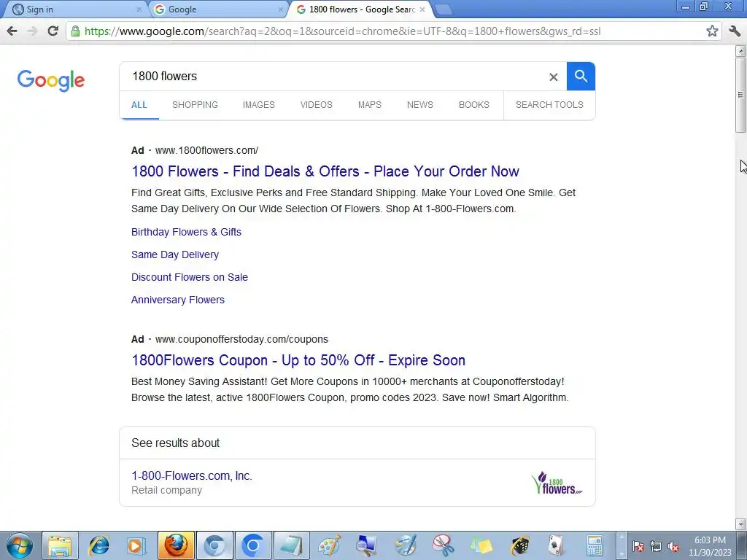Open the Windows Start menu orb
747x560 pixels.
20,545
